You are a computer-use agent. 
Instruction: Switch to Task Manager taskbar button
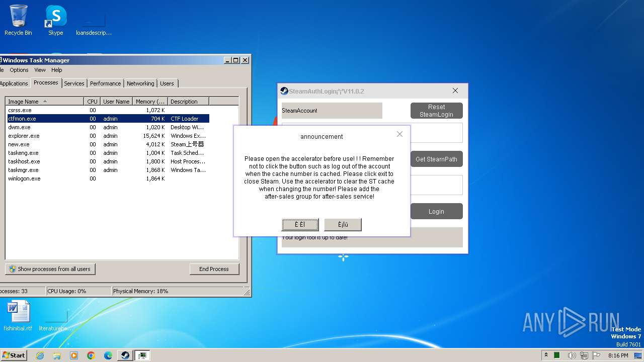[142, 355]
